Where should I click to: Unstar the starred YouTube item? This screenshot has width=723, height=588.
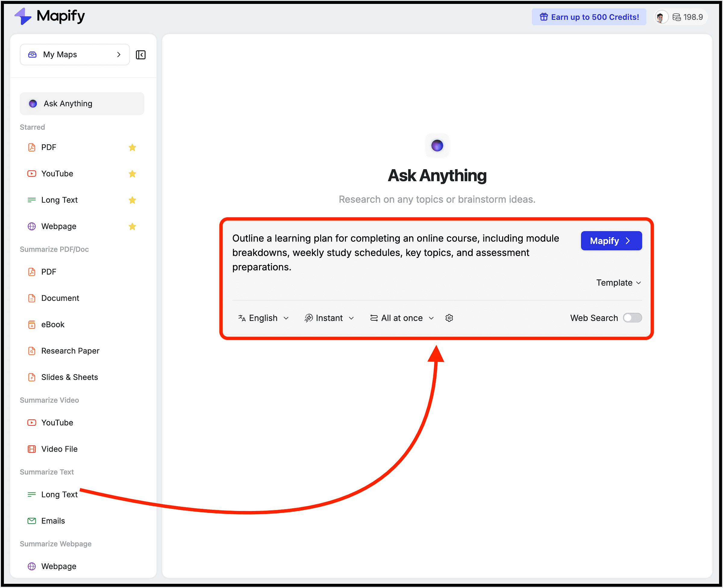(132, 174)
